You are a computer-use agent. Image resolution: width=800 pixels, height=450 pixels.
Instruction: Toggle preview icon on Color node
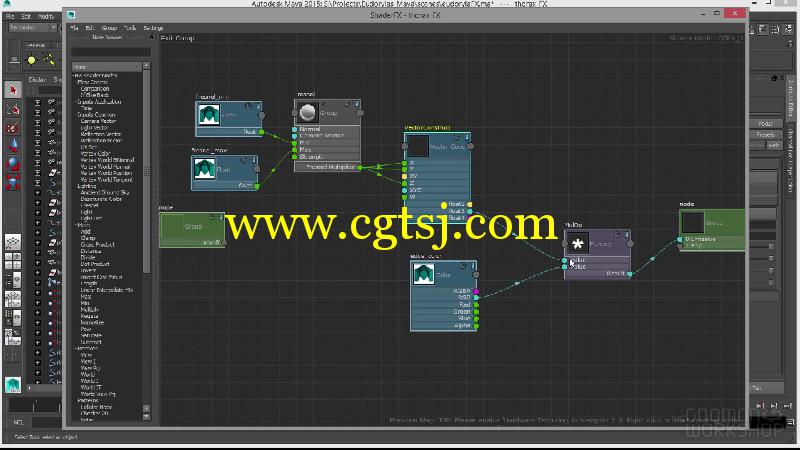pos(463,265)
